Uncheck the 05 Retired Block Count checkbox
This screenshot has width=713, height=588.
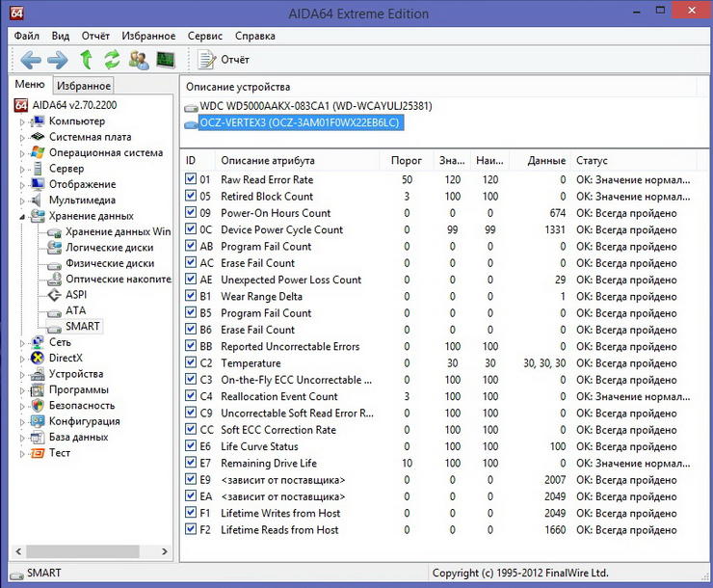pyautogui.click(x=191, y=196)
